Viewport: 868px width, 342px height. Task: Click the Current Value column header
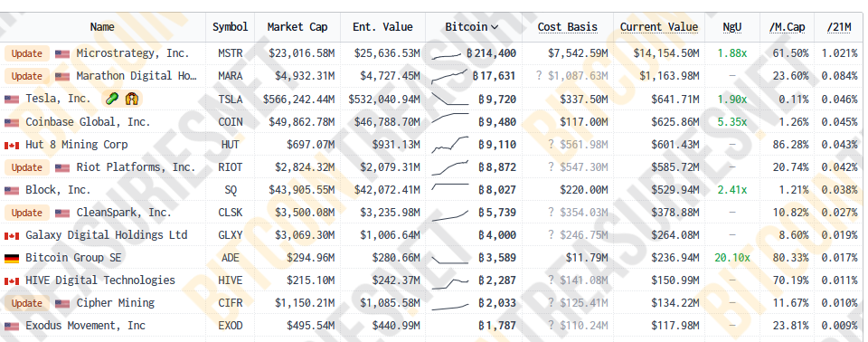(659, 26)
